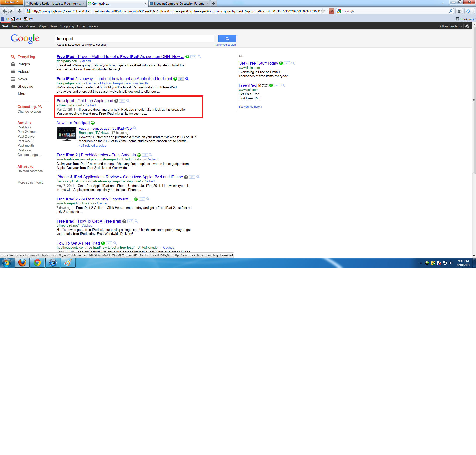
Task: Open Chrome from the taskbar
Action: (37, 263)
